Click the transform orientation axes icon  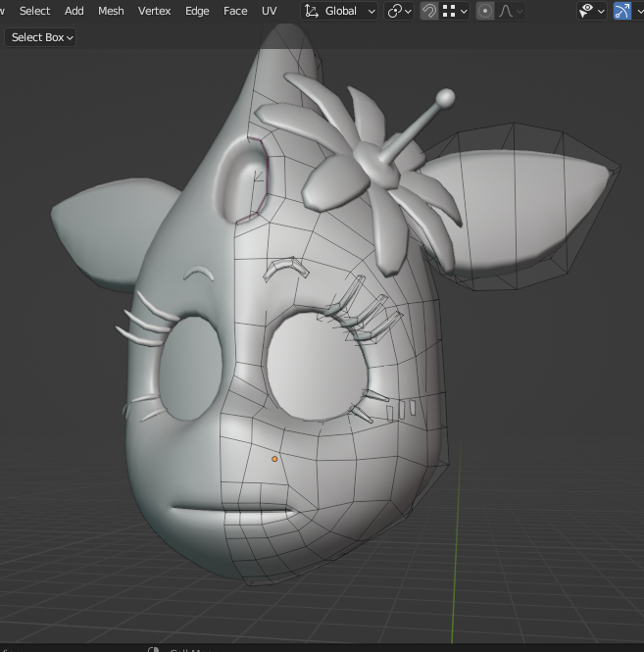pyautogui.click(x=312, y=11)
